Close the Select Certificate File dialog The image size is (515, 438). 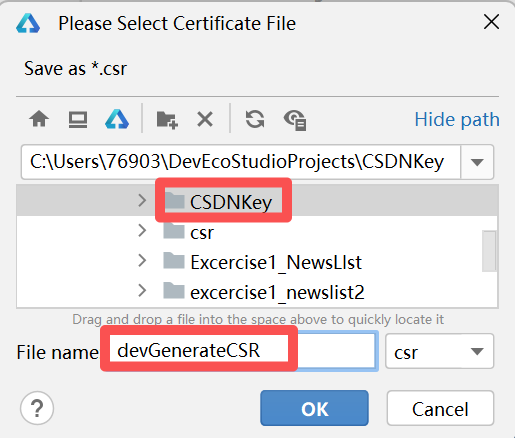(x=491, y=22)
